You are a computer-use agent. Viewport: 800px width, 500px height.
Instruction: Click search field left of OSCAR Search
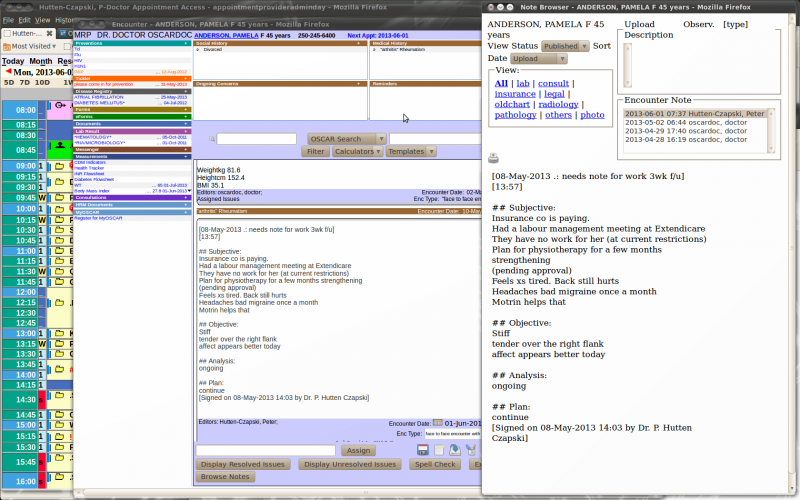click(257, 139)
